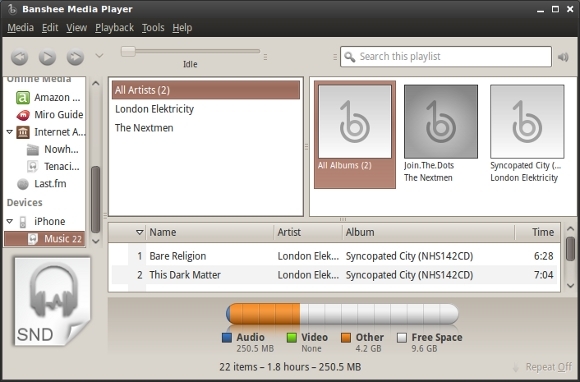Click the white Free Space legend swatch
Viewport: 580px width, 382px height.
(x=402, y=338)
